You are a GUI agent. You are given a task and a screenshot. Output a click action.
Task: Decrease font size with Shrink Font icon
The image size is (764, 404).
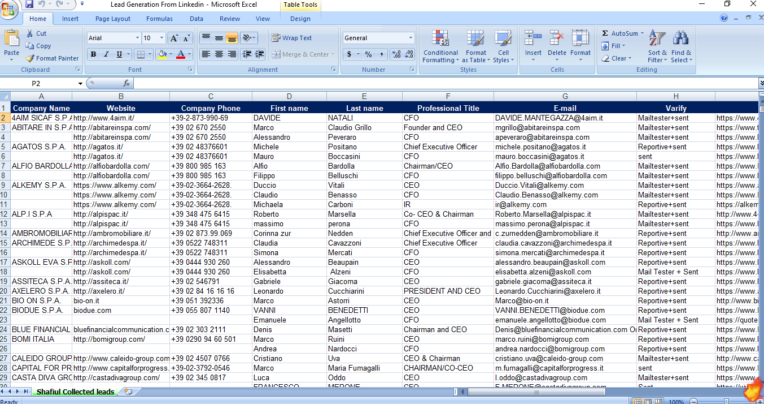[x=186, y=38]
